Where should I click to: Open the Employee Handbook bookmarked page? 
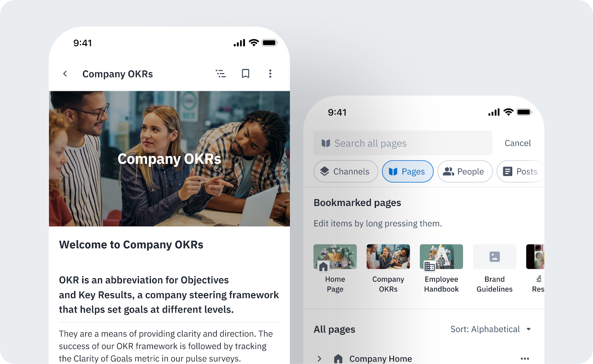click(441, 269)
